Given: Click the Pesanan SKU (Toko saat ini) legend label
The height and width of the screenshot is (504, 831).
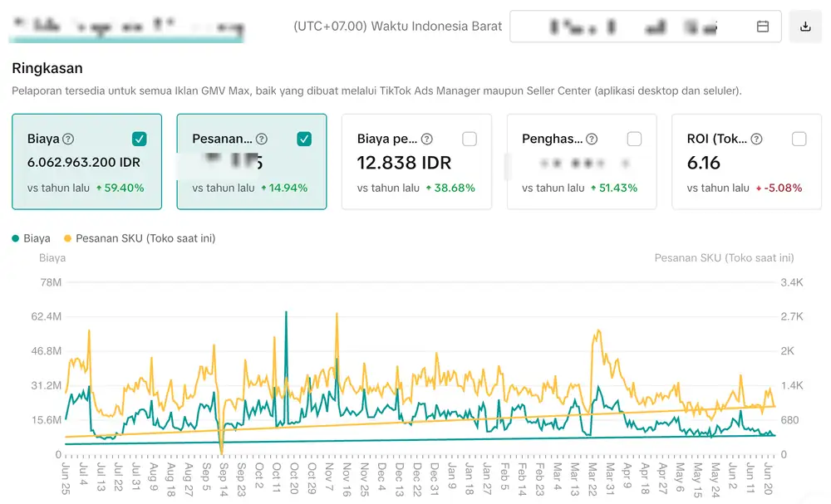Looking at the screenshot, I should [145, 239].
